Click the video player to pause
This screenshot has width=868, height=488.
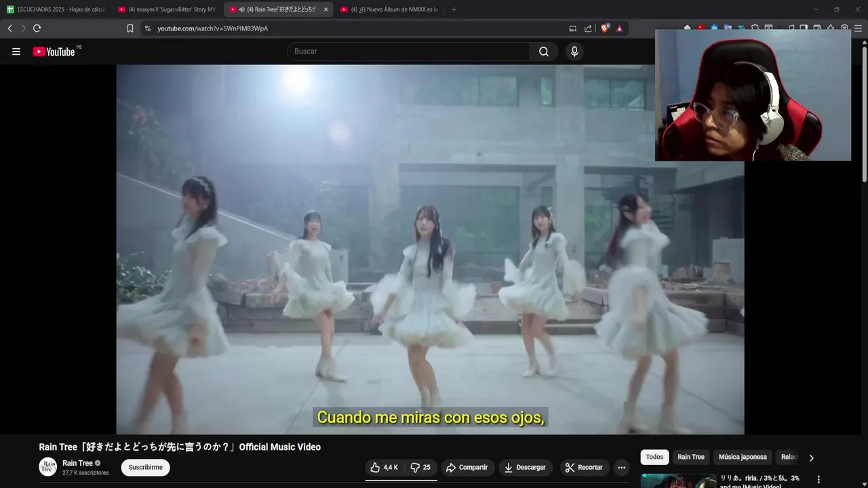pos(430,249)
